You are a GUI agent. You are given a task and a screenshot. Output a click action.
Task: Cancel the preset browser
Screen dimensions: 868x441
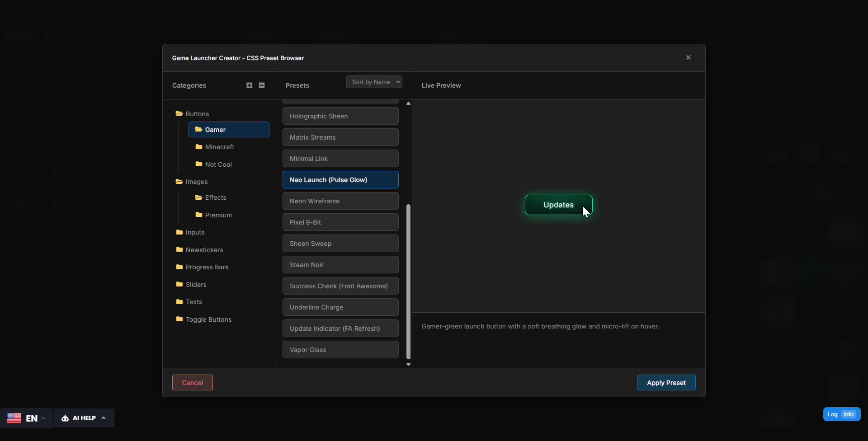pos(192,382)
